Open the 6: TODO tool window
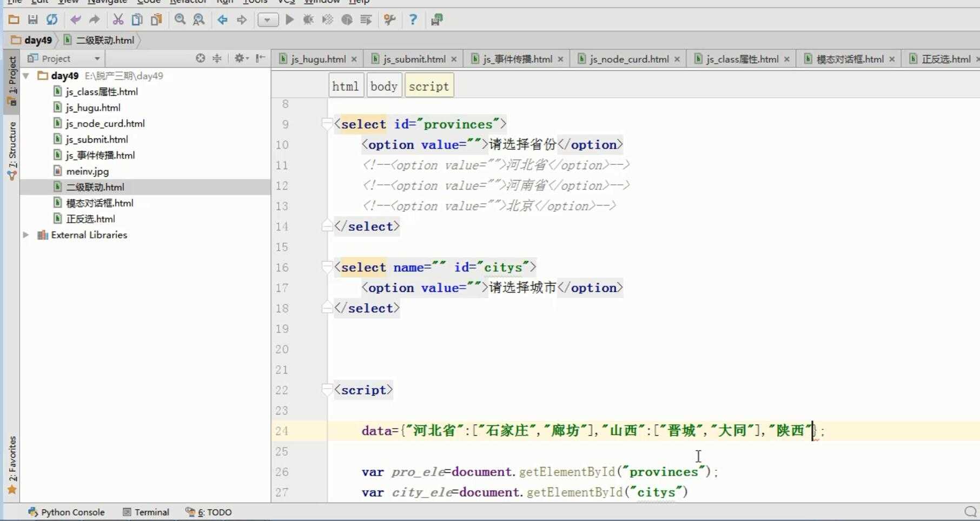Image resolution: width=980 pixels, height=521 pixels. 208,512
